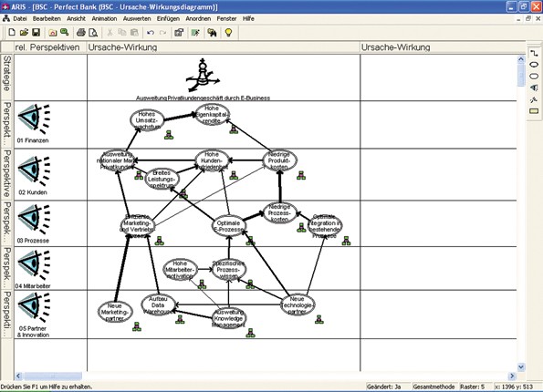Screen dimensions: 543x392
Task: Select the Spezifisches Prozesswissen objective node
Action: click(228, 270)
